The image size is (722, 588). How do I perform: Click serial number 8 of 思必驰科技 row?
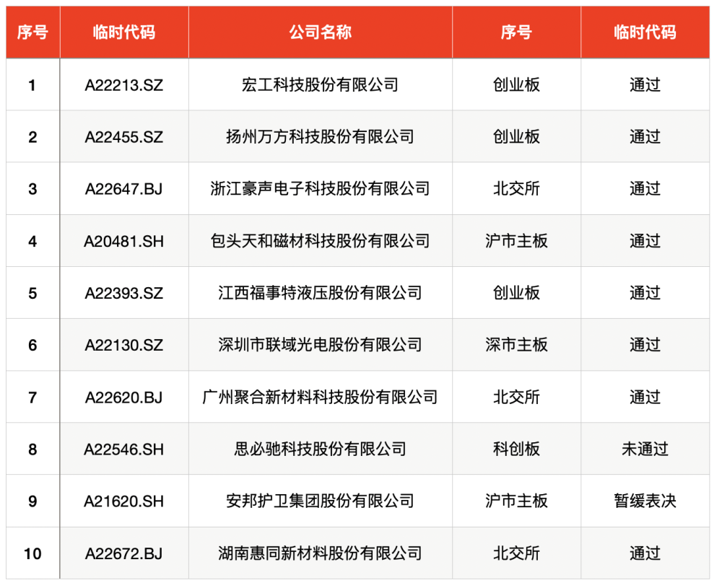click(x=32, y=449)
